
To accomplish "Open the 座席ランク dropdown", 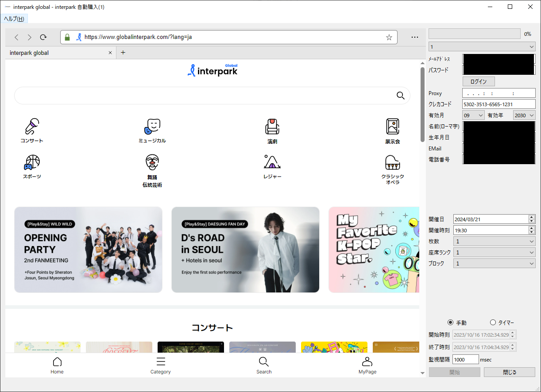I will [x=495, y=252].
